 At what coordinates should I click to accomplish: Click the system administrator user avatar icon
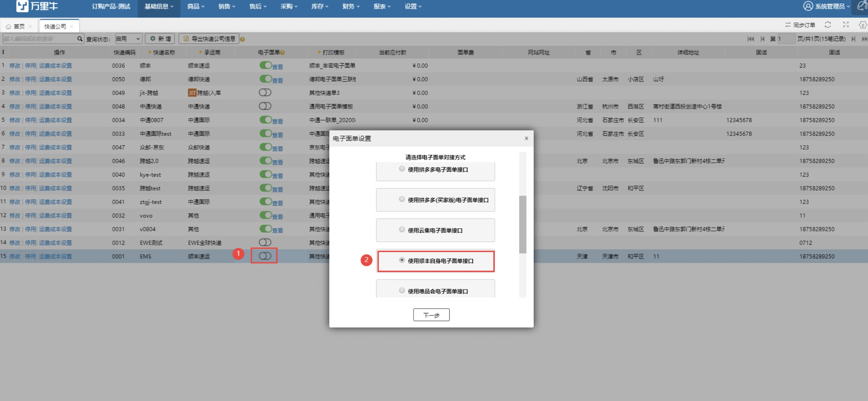point(808,6)
